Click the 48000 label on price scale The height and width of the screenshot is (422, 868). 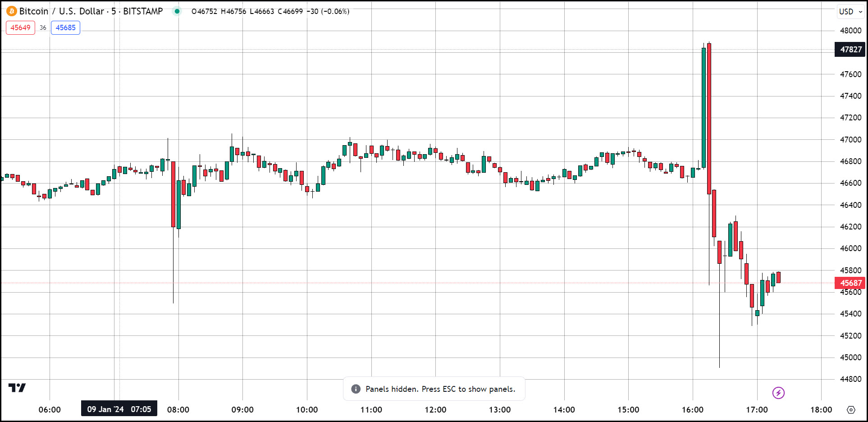pos(850,31)
